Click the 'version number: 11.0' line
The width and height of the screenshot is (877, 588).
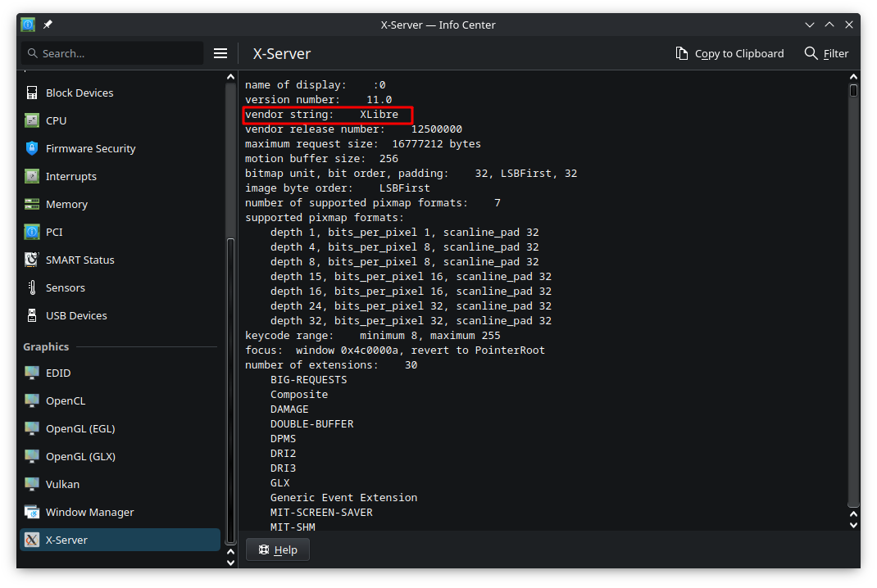(x=318, y=99)
